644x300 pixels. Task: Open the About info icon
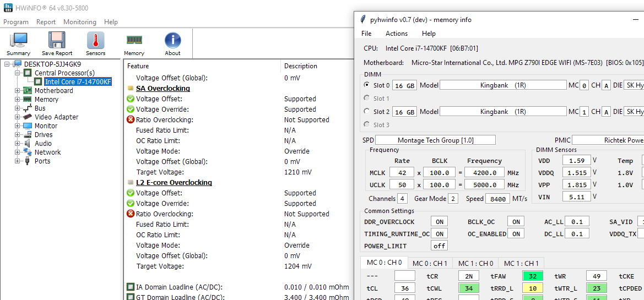point(172,41)
